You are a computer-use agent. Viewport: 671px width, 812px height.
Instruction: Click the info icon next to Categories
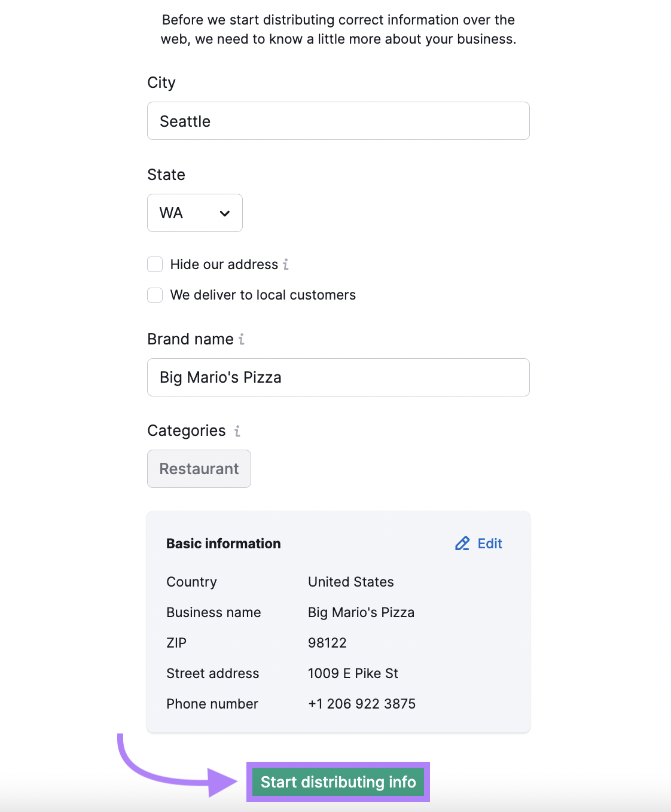point(237,431)
